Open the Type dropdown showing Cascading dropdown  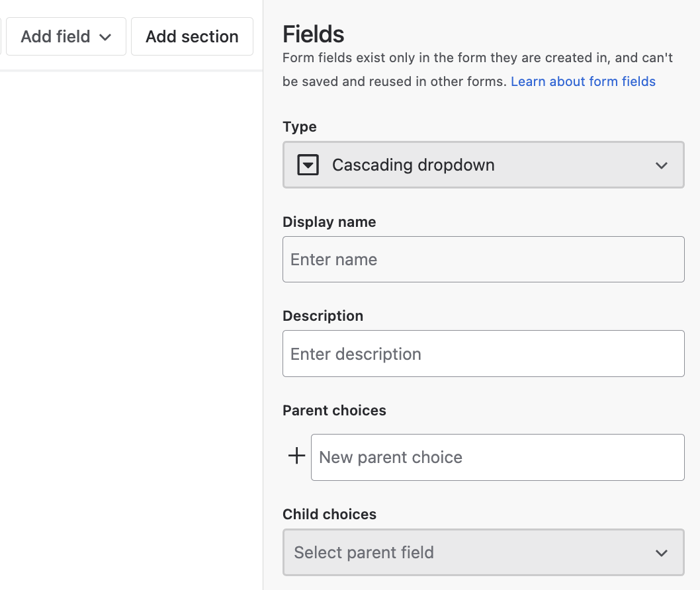pos(483,165)
